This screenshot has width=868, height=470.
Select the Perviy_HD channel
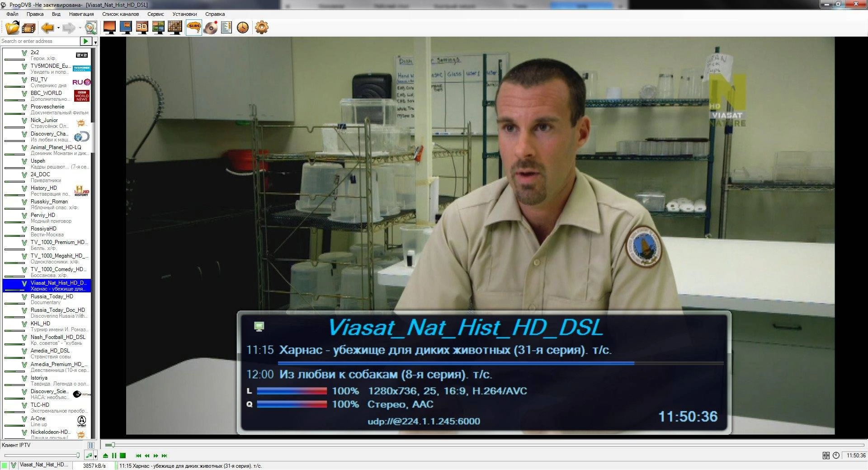pos(47,218)
